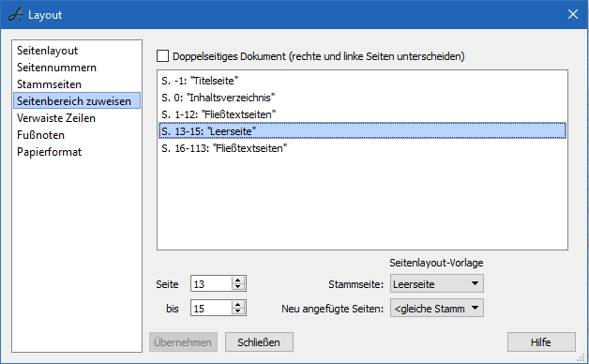Select the S. 16-113 Fließtextseiten entry
Image resolution: width=589 pixels, height=364 pixels.
362,148
